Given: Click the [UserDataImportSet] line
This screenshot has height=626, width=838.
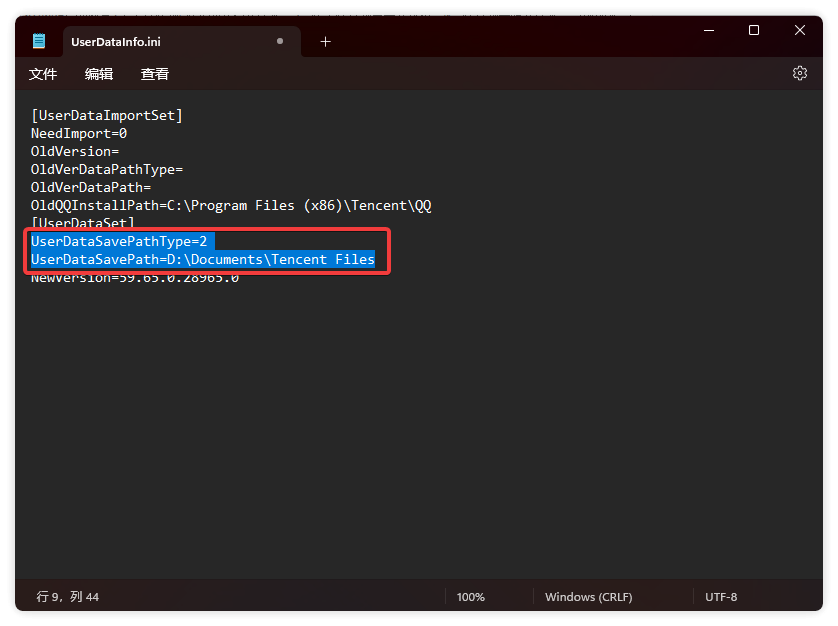Looking at the screenshot, I should pos(107,115).
